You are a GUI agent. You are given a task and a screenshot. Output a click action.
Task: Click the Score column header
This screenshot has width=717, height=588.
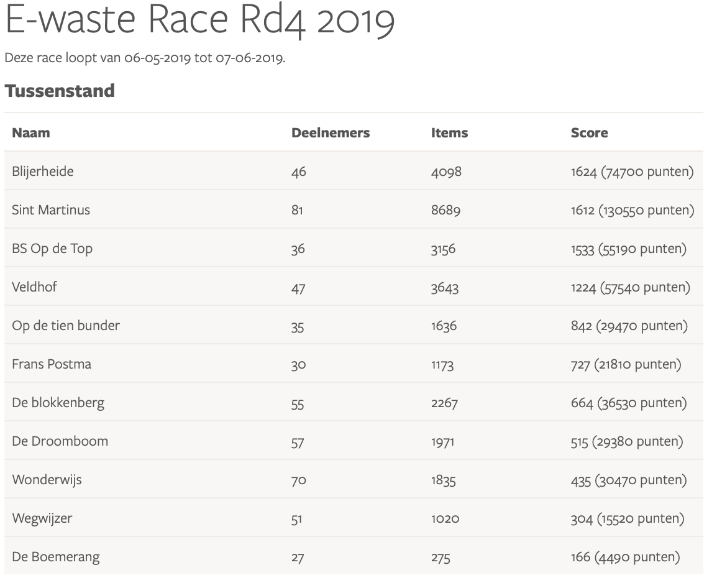589,132
